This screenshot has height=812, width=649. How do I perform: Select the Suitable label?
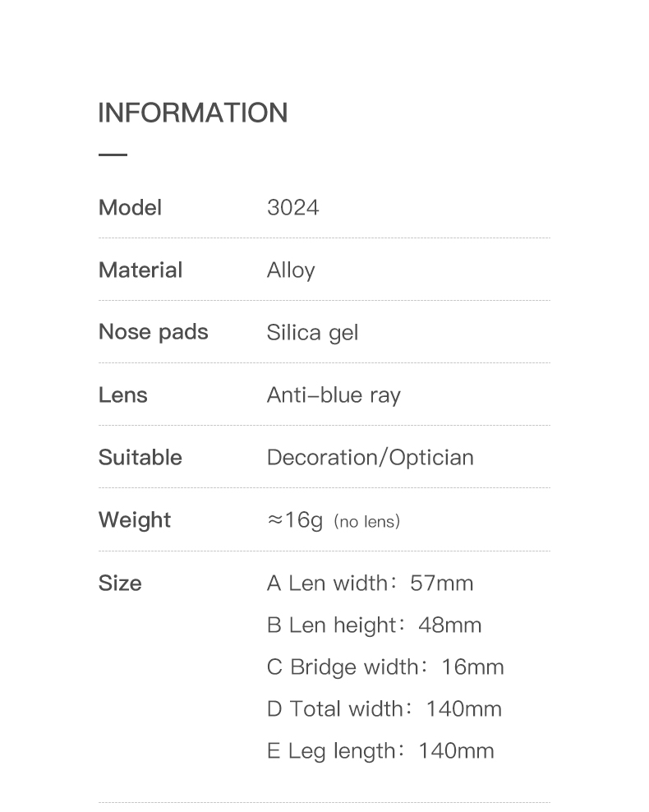140,457
